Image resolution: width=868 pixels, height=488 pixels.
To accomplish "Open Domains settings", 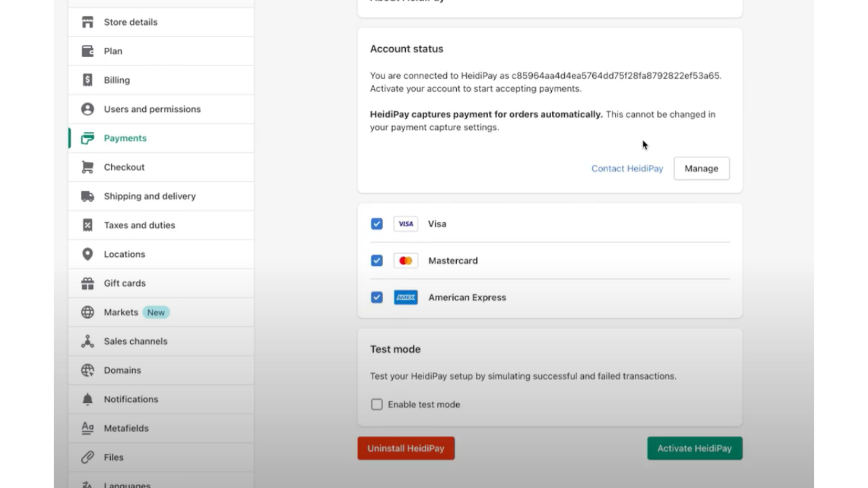I will (161, 370).
